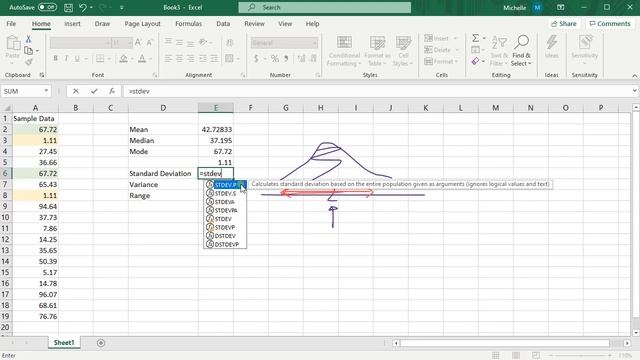Open the font size dropdown
This screenshot has height=360, width=640.
click(x=129, y=43)
